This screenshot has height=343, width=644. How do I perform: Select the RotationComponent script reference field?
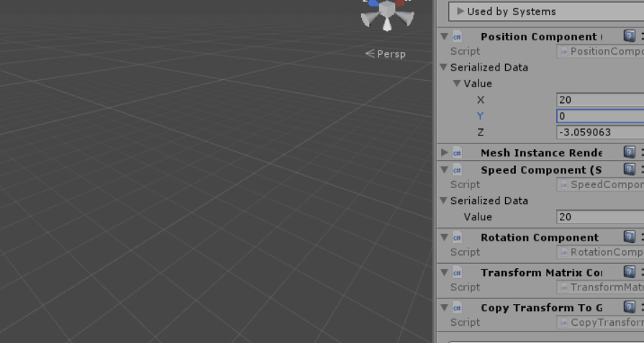(x=600, y=251)
